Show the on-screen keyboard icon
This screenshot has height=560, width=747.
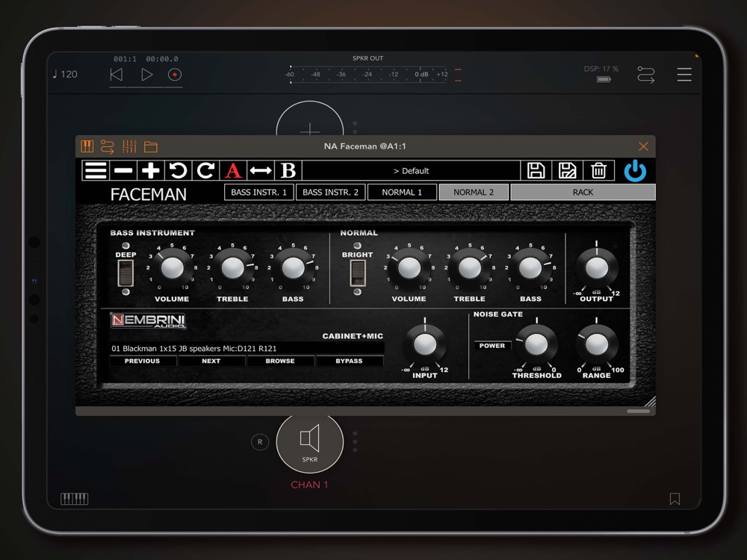[74, 499]
